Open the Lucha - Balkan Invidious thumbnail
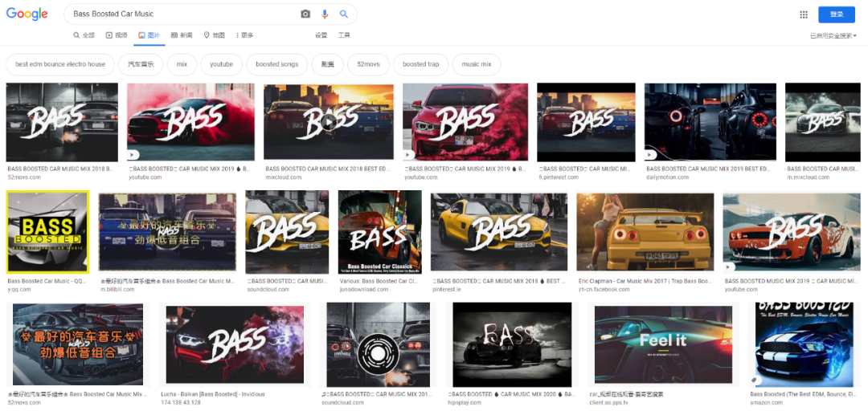This screenshot has width=868, height=411. 235,344
